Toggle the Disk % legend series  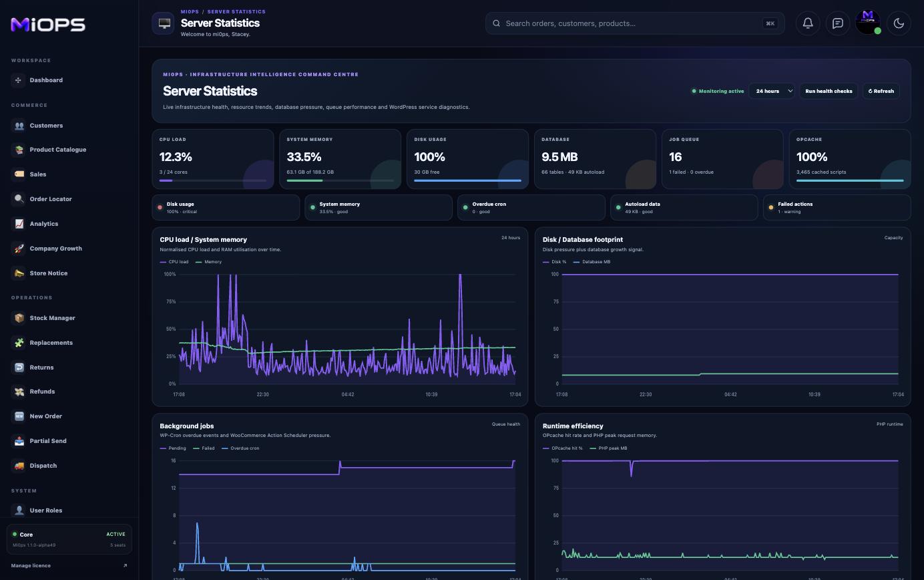coord(555,262)
